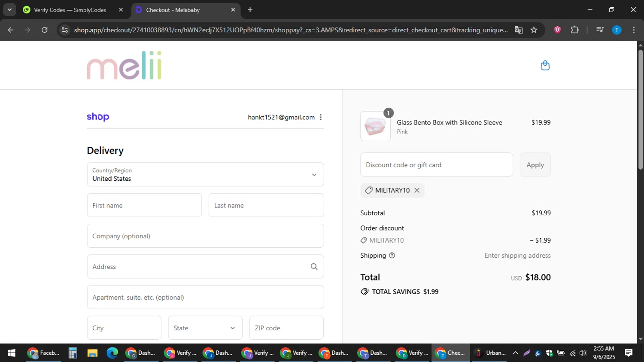Click the Melii store logo
Viewport: 644px width, 362px height.
125,65
